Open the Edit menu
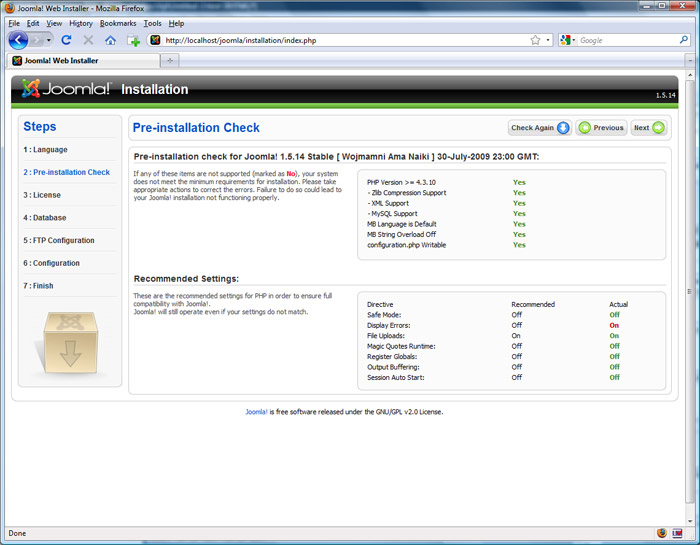Viewport: 700px width, 545px height. (33, 23)
